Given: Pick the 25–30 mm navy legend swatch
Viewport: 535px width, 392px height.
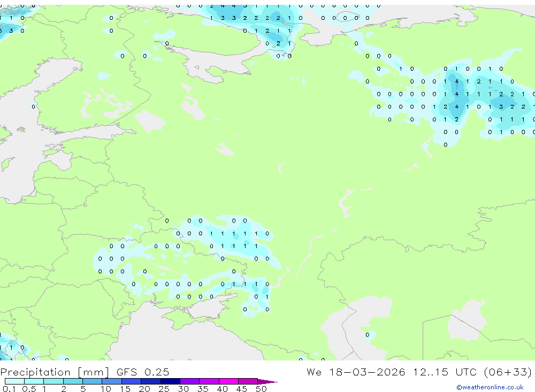Looking at the screenshot, I should click(x=170, y=381).
